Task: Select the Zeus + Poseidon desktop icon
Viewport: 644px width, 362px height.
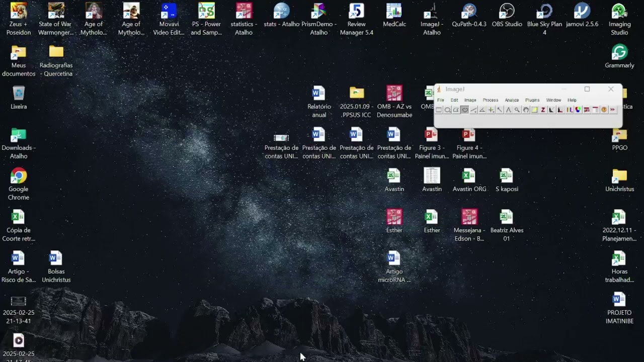Action: [x=19, y=19]
